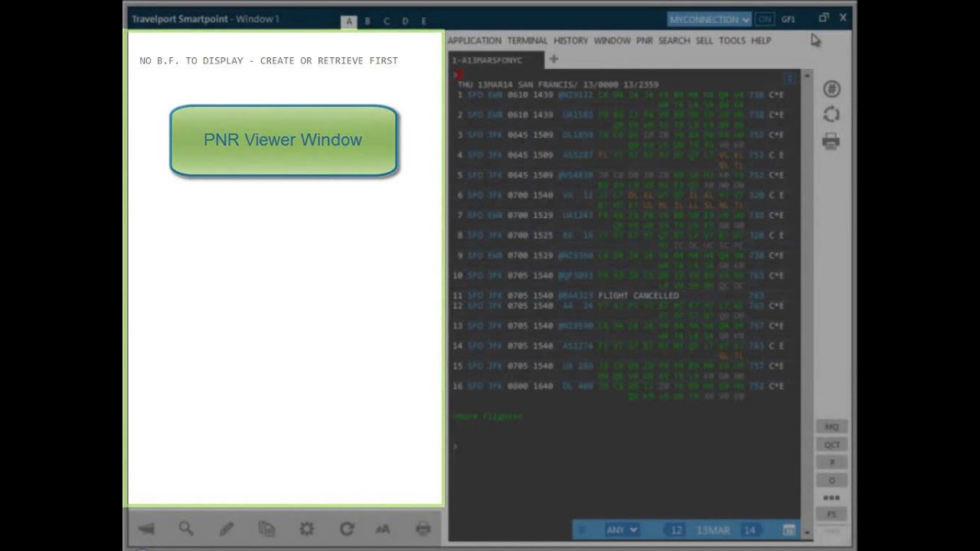This screenshot has width=980, height=551.
Task: Click the O button on right sidebar
Action: [x=831, y=480]
